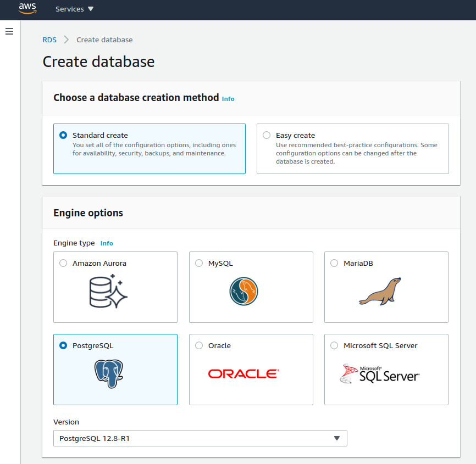Choose the MySQL engine radio button
This screenshot has height=464, width=476.
click(199, 263)
